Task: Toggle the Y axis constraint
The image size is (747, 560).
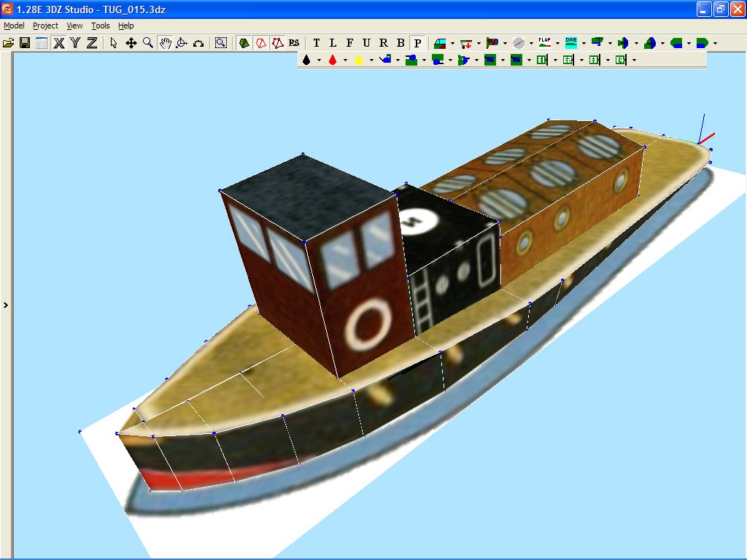Action: click(75, 43)
